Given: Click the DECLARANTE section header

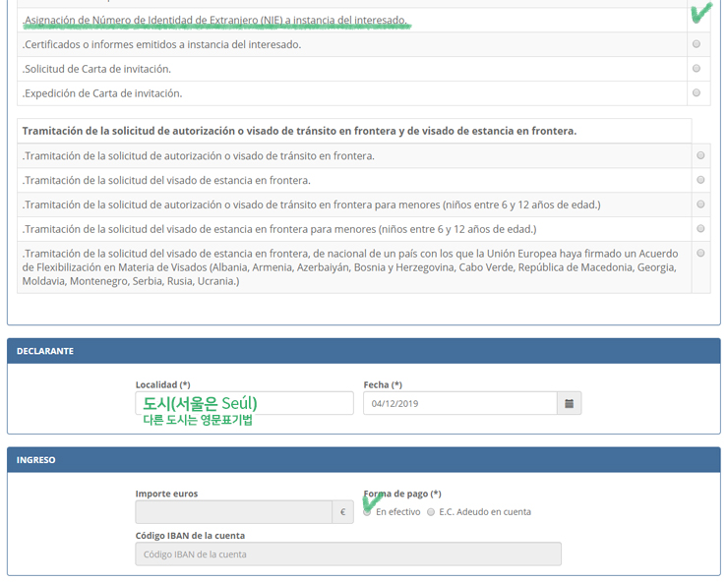Looking at the screenshot, I should point(364,351).
